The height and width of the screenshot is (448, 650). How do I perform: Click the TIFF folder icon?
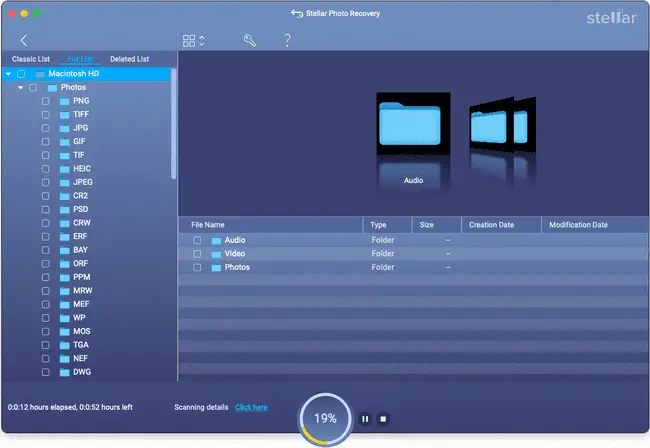pyautogui.click(x=64, y=115)
